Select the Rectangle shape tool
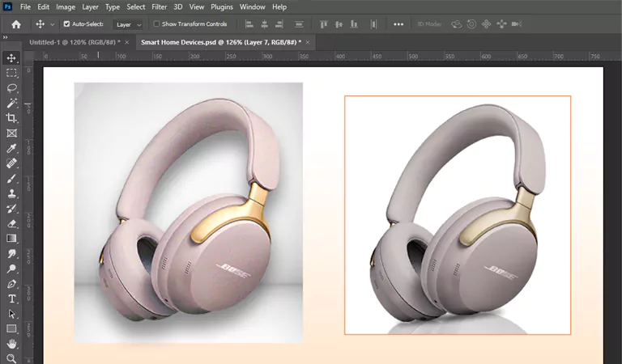 click(x=11, y=328)
